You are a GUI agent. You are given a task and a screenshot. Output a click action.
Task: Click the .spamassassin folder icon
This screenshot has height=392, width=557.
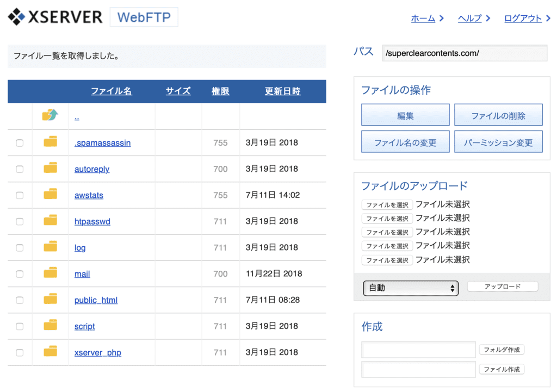click(50, 142)
